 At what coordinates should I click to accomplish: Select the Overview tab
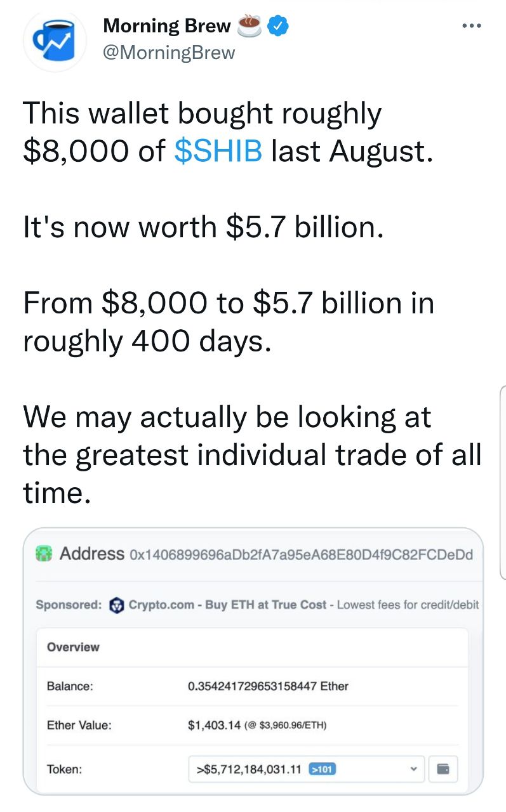[x=73, y=647]
